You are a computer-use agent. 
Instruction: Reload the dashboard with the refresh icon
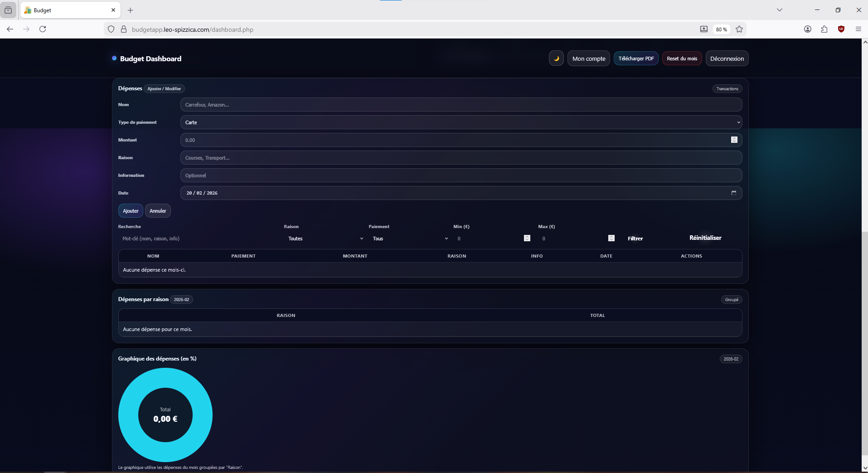[x=42, y=29]
